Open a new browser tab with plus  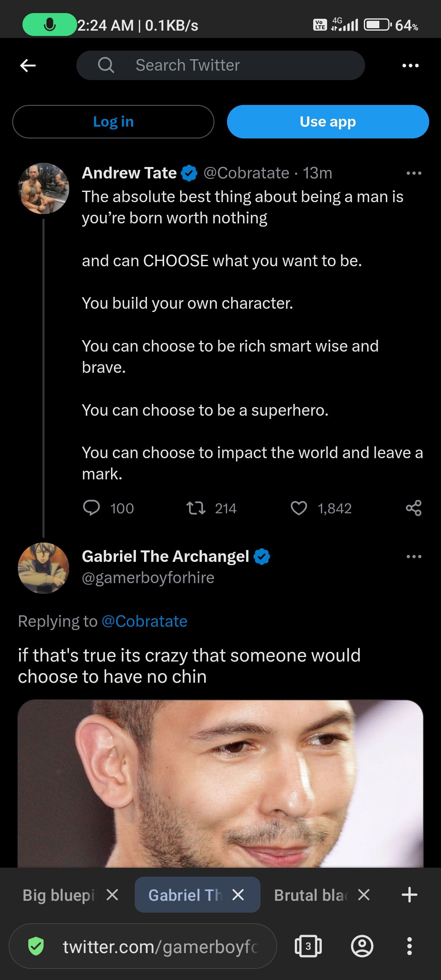[410, 895]
